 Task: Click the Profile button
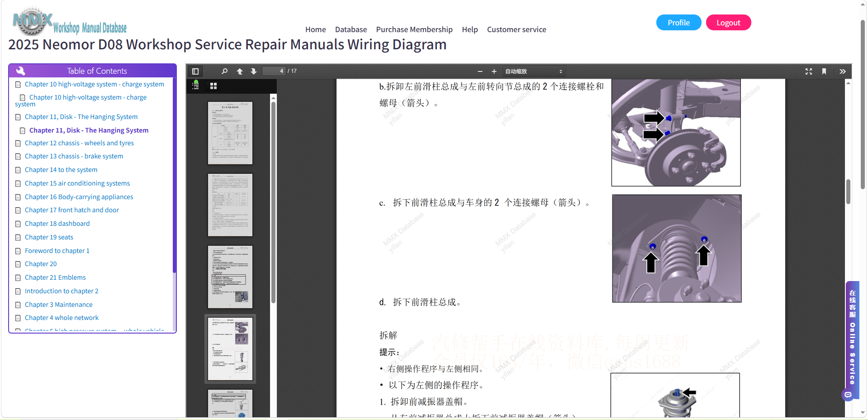click(678, 23)
